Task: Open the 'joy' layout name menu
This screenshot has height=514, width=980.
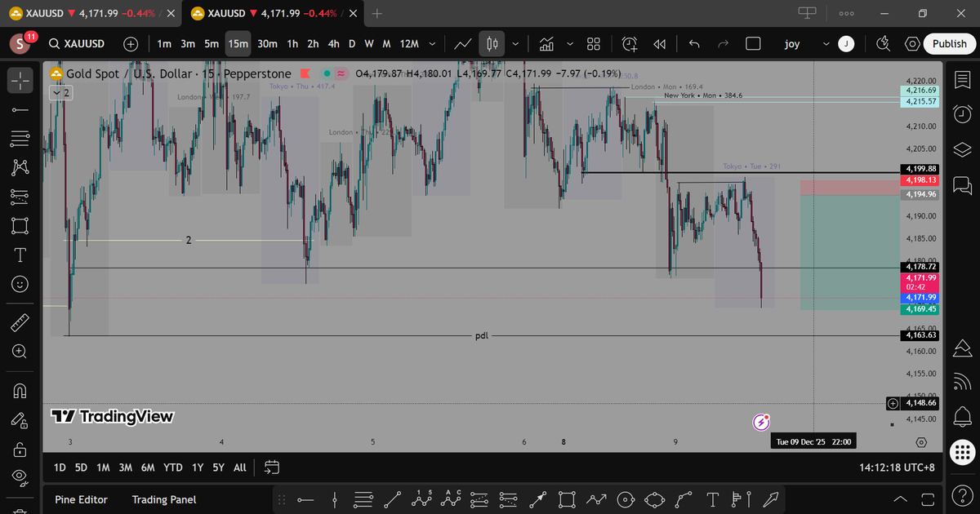Action: (792, 44)
